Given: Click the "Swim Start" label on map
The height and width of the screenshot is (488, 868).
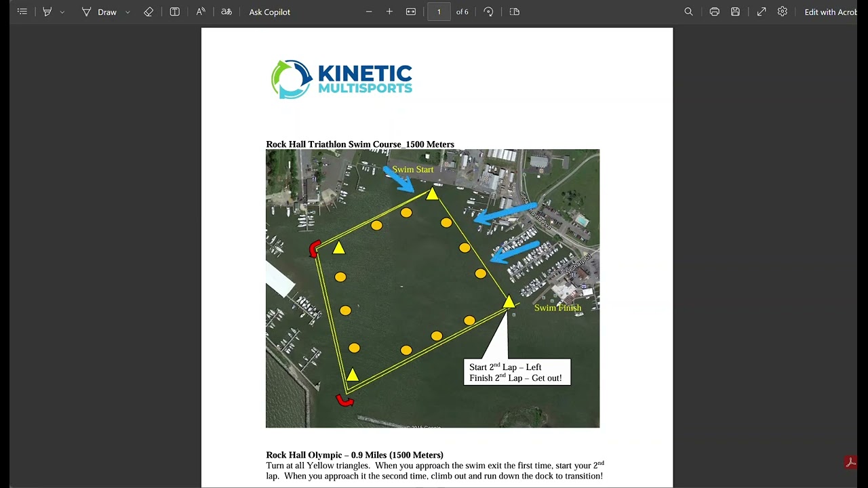Looking at the screenshot, I should 412,169.
